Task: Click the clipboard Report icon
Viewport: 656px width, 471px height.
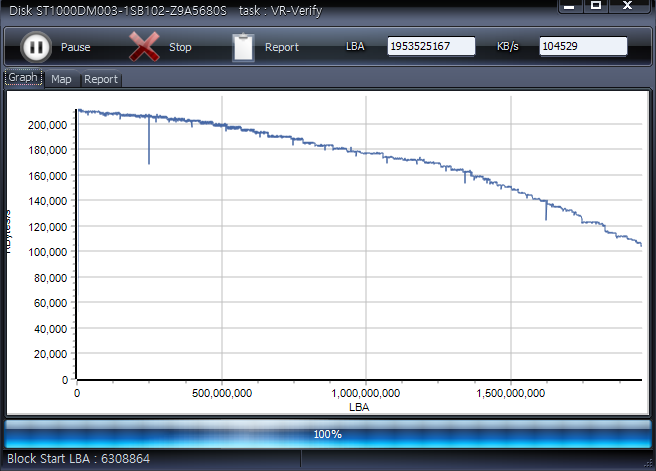Action: click(x=243, y=47)
